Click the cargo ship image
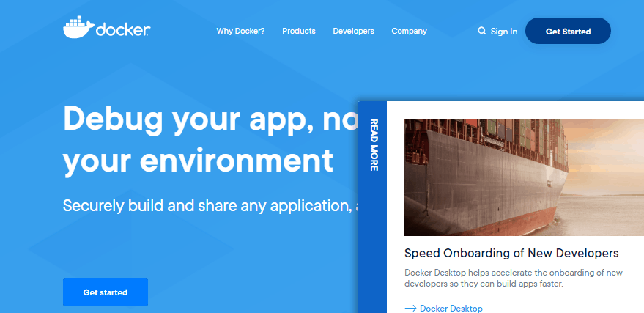This screenshot has width=644, height=313. [524, 177]
